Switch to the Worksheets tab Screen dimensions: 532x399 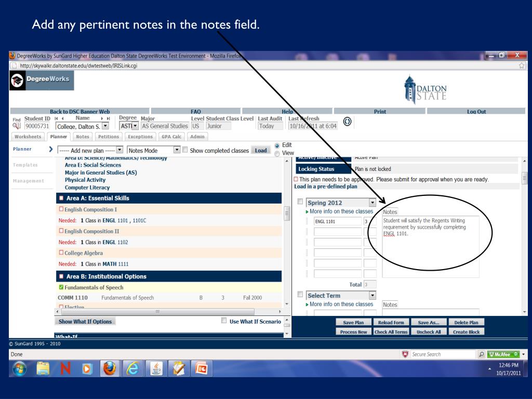pos(28,137)
